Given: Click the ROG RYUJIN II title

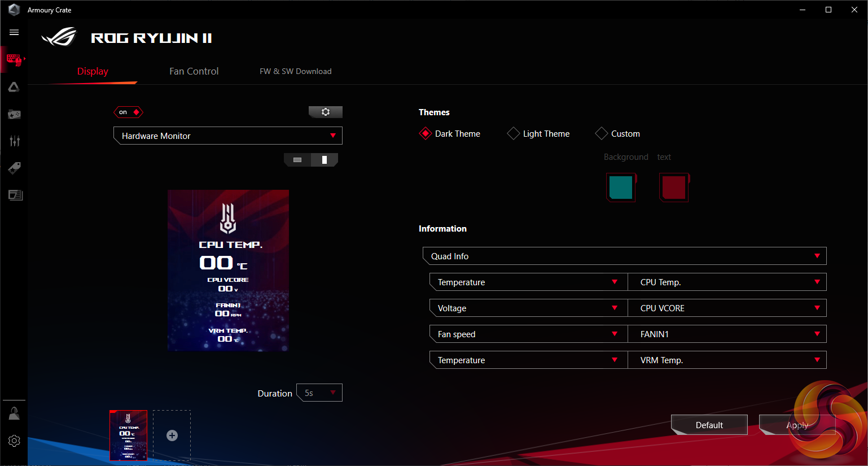Looking at the screenshot, I should [151, 38].
